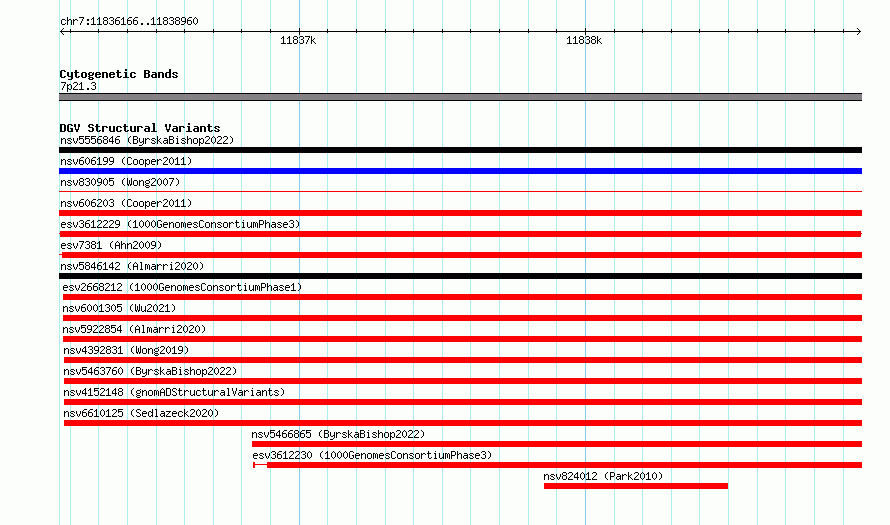Select nsv606203 (Cooper2011) label
This screenshot has width=890, height=525.
tap(126, 203)
